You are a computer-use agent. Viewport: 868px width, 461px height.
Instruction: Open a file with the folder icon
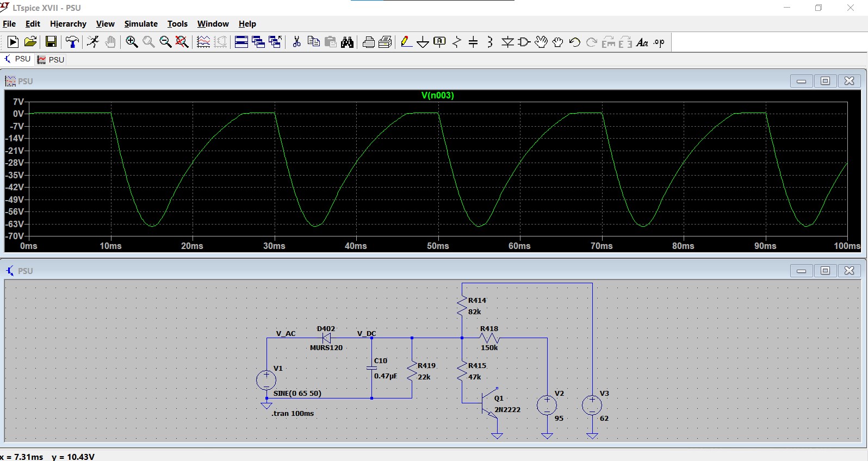pos(30,42)
